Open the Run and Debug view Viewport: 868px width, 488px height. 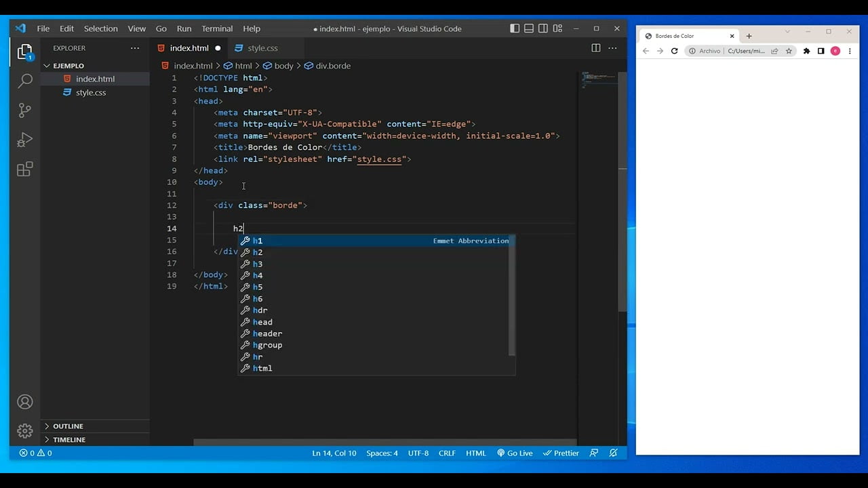pyautogui.click(x=25, y=140)
